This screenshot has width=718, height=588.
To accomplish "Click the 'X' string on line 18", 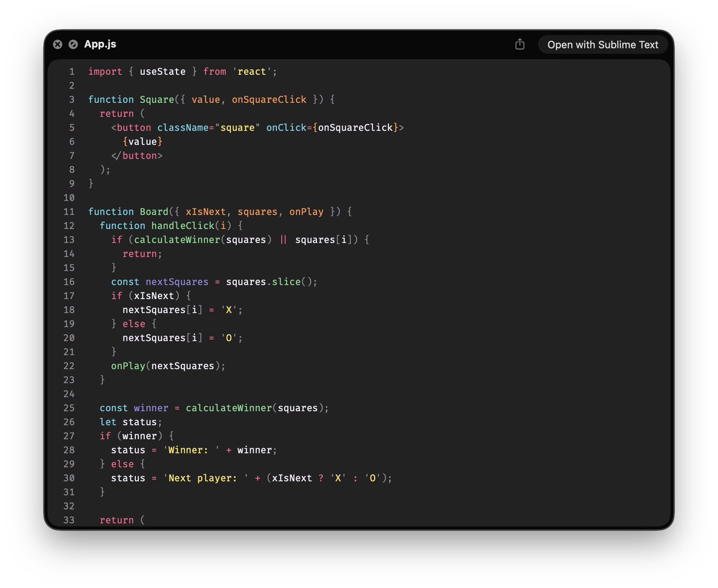I will pos(229,310).
